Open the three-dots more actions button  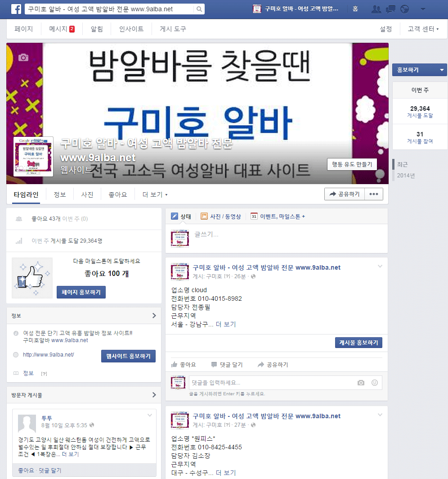tap(374, 194)
